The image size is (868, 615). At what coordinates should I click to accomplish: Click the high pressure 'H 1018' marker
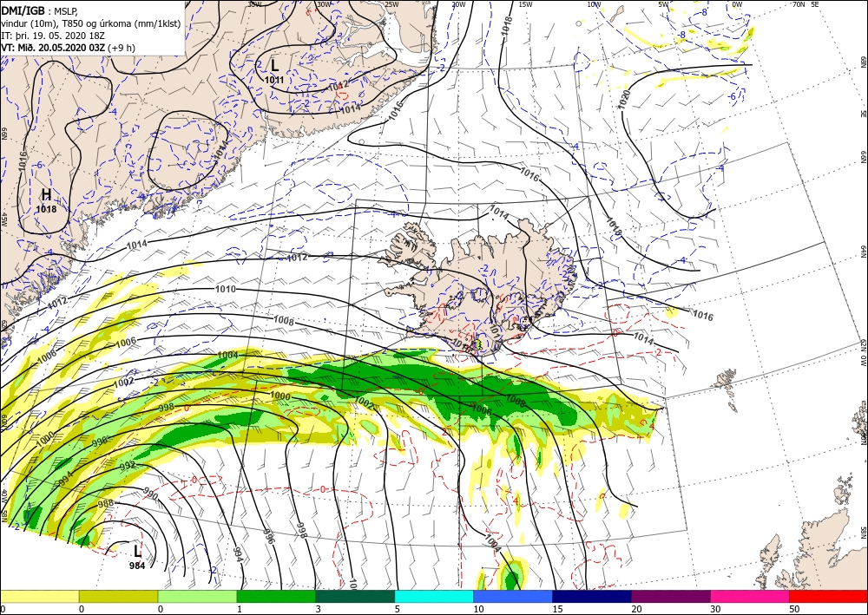(x=46, y=200)
